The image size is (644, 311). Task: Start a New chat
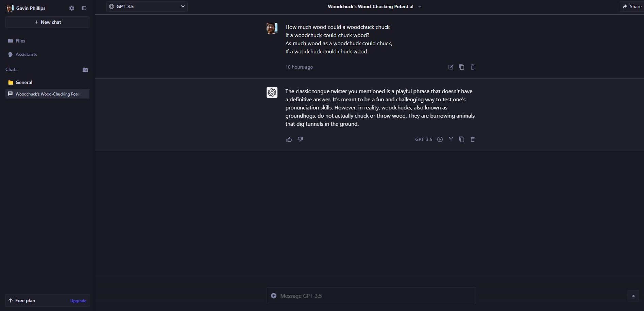tap(47, 22)
